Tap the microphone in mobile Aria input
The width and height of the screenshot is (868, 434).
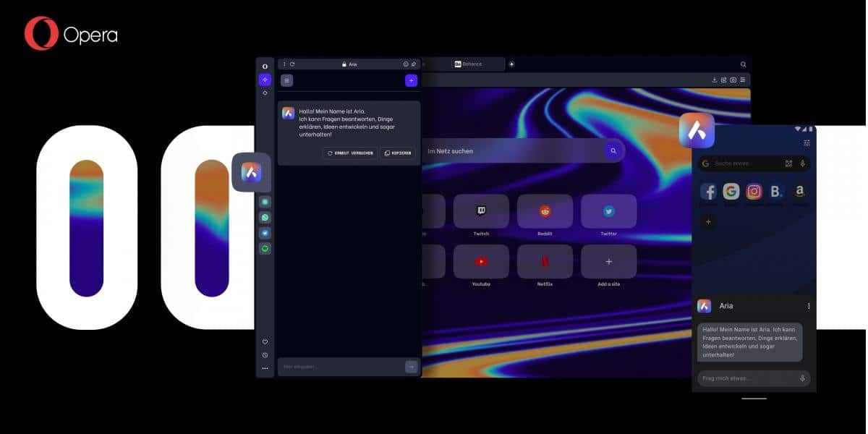point(803,378)
